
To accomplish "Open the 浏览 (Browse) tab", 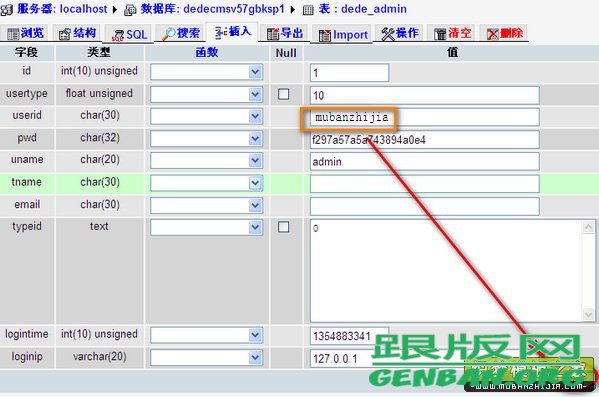I will point(26,34).
